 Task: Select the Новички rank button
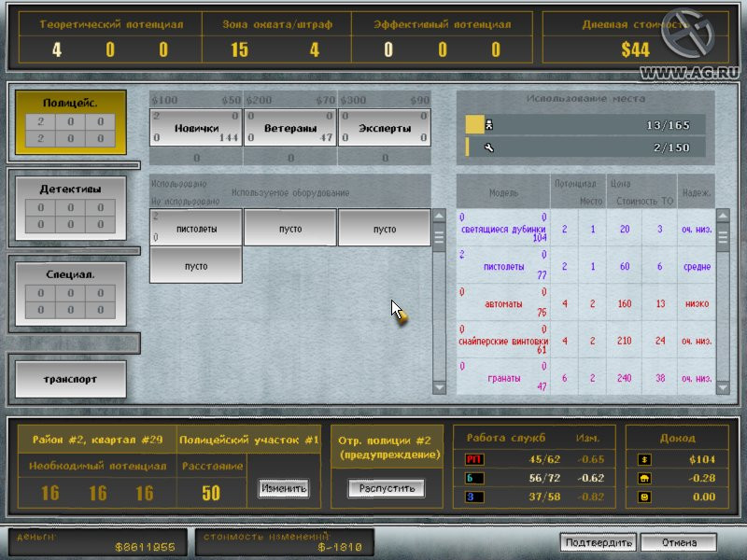click(196, 128)
